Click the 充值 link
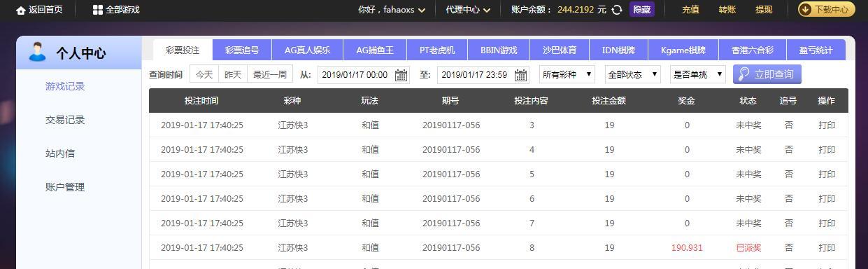868x269 pixels. pyautogui.click(x=690, y=10)
